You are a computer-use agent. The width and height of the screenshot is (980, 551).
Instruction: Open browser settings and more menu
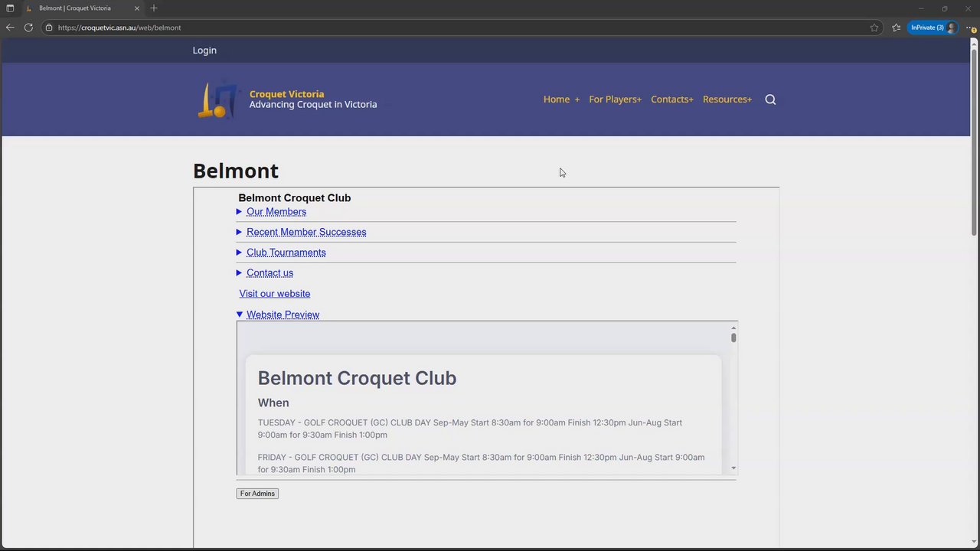tap(970, 28)
